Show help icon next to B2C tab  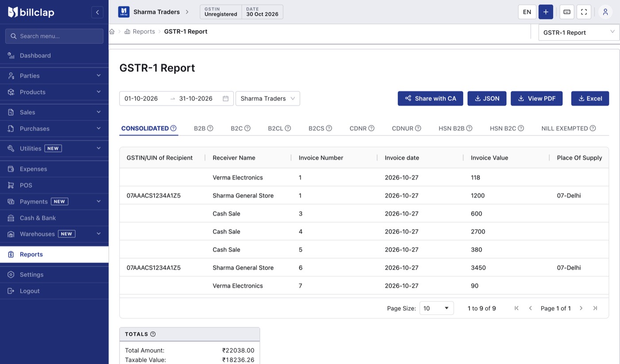248,128
